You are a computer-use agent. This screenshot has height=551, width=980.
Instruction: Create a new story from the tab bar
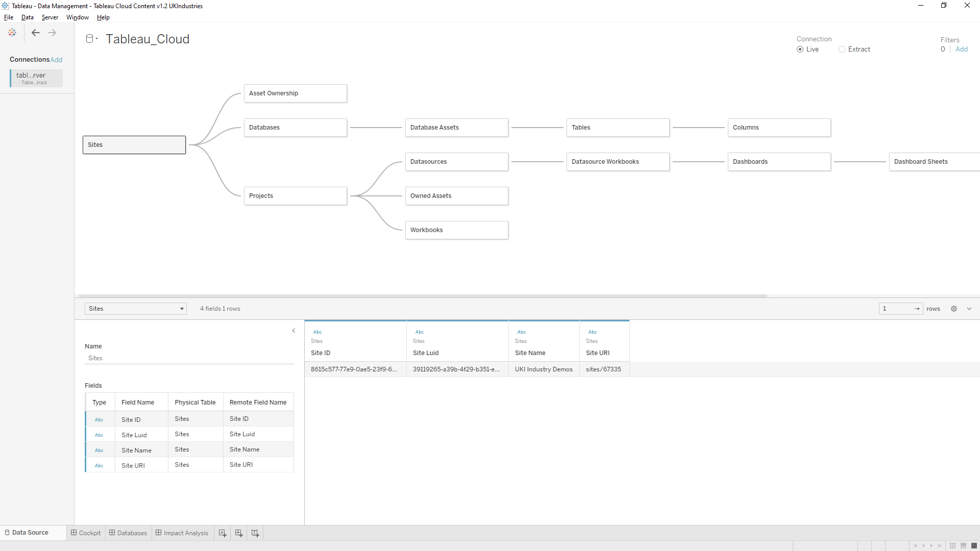(255, 533)
